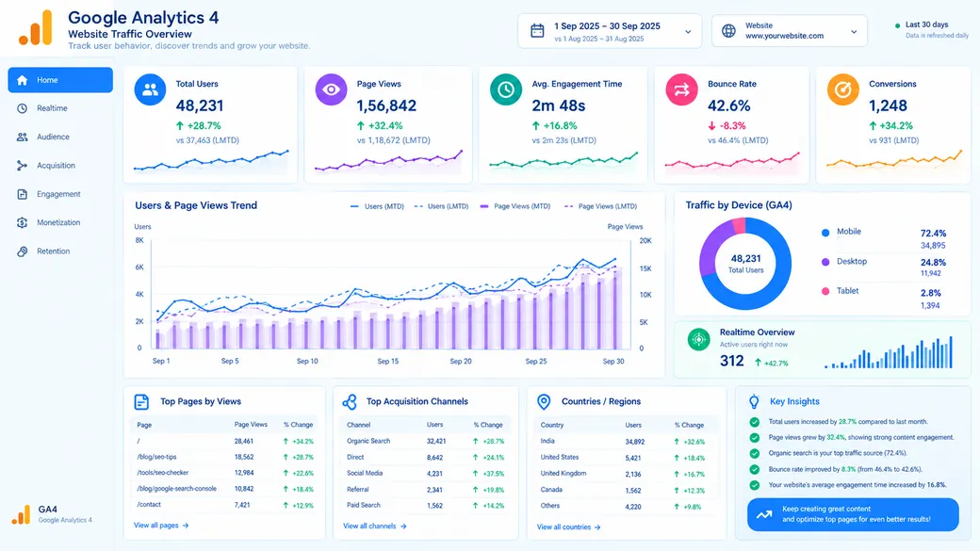Click the globe icon beside Website

pos(728,30)
